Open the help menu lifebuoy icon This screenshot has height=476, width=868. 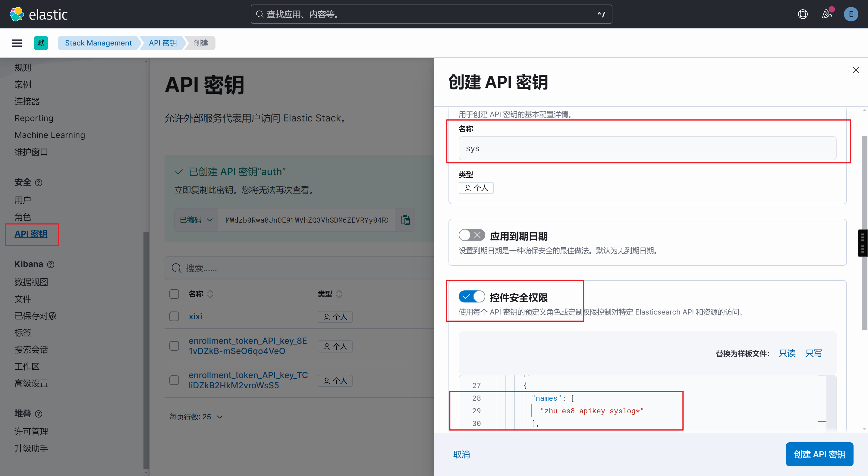[803, 14]
